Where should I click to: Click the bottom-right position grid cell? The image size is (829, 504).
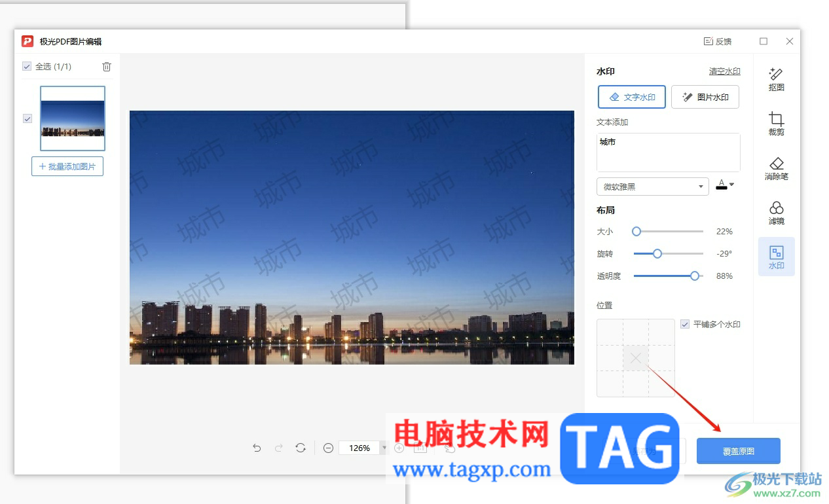tap(662, 384)
